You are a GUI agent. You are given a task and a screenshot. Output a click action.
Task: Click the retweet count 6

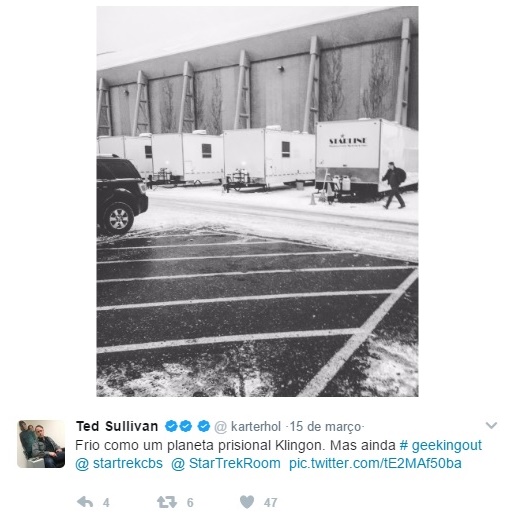190,502
